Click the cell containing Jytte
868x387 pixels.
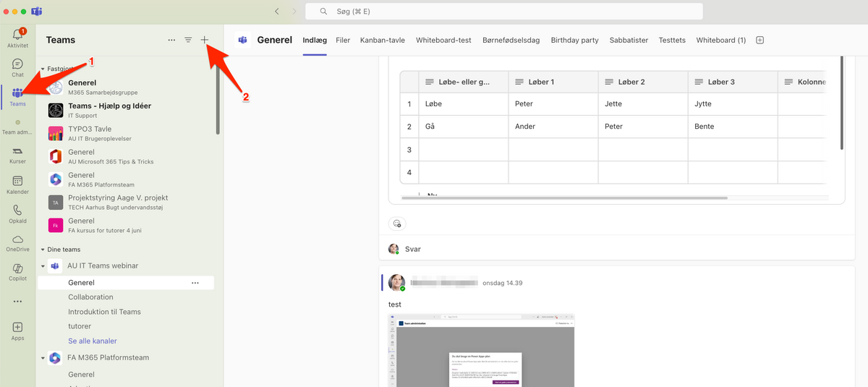pyautogui.click(x=733, y=104)
